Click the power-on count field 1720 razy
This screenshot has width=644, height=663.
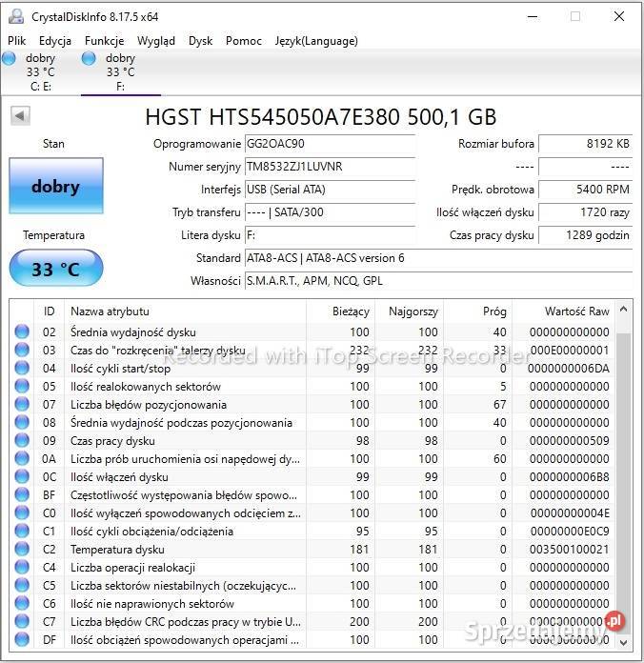[586, 212]
